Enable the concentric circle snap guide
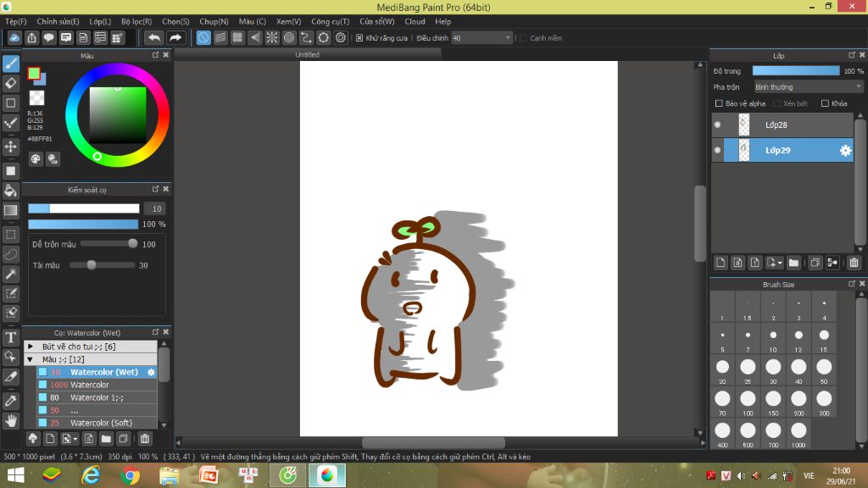 tap(289, 37)
